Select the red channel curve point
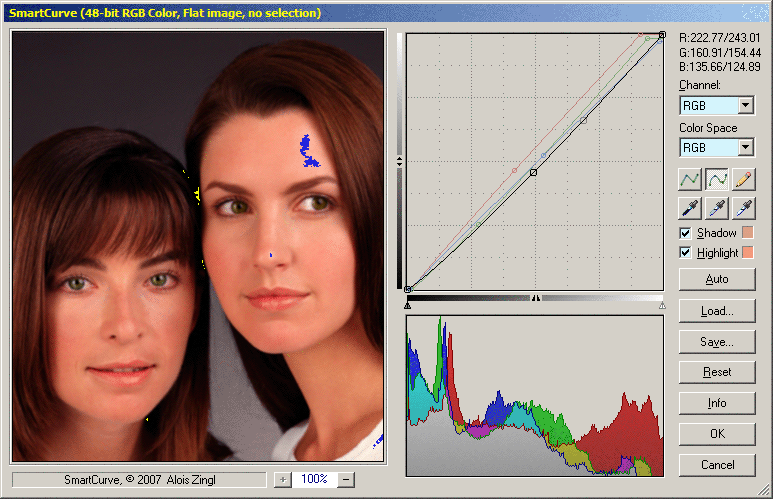The height and width of the screenshot is (499, 773). click(514, 171)
